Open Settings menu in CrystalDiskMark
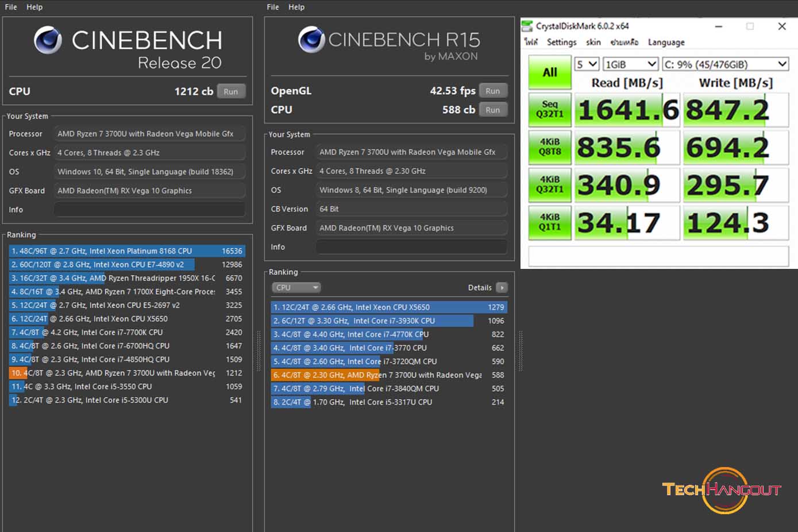 (x=561, y=42)
